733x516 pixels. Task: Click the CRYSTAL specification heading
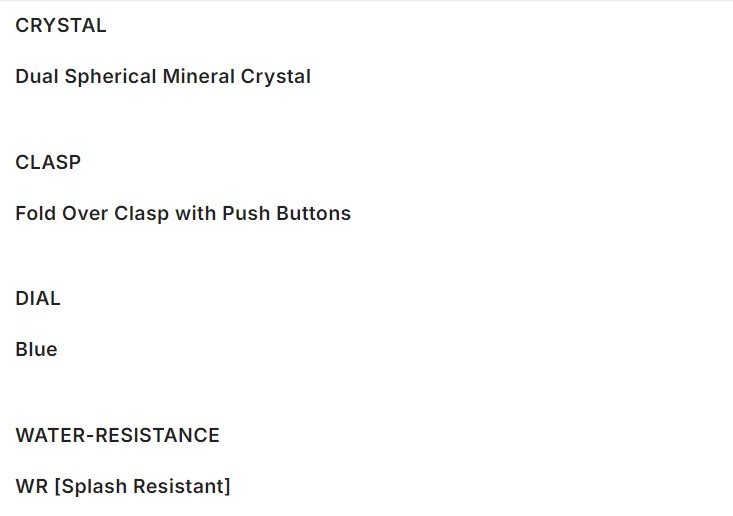[x=61, y=27]
